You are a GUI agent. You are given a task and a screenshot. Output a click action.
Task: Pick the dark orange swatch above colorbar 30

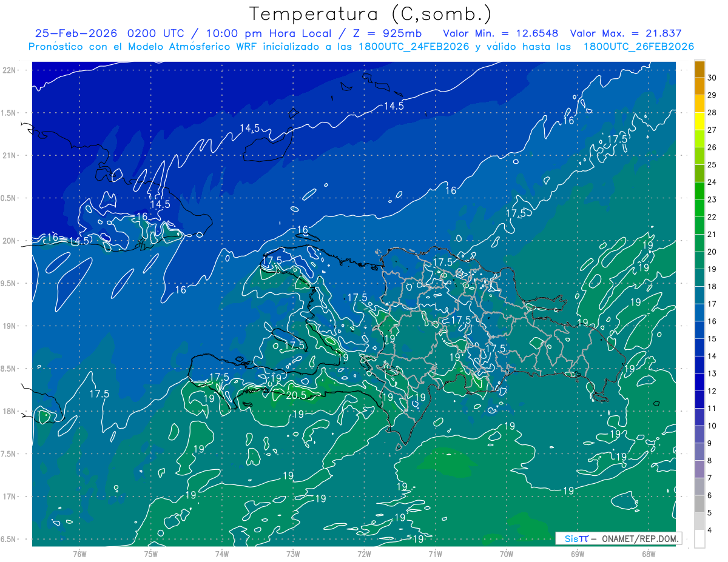(699, 69)
